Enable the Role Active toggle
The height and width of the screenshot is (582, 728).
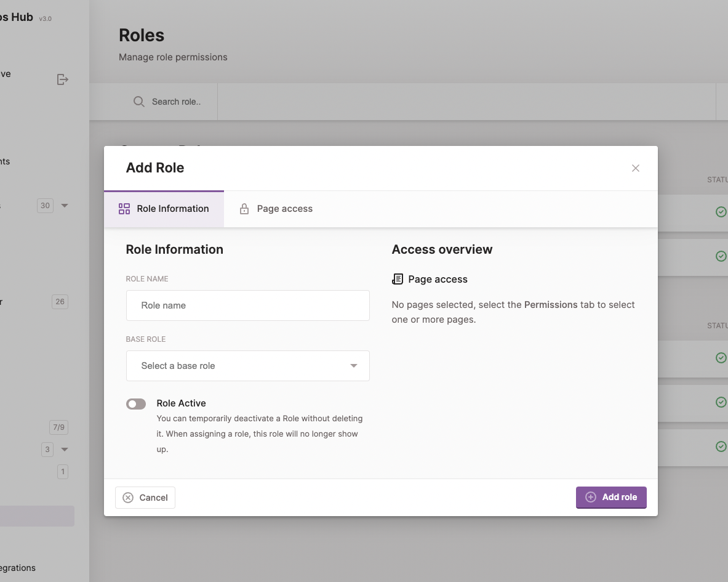click(x=135, y=403)
